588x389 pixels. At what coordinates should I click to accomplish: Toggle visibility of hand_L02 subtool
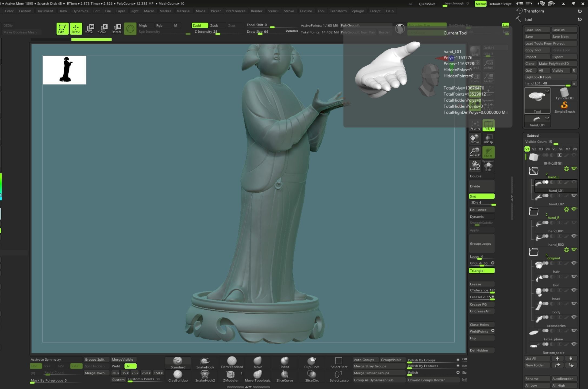574,196
